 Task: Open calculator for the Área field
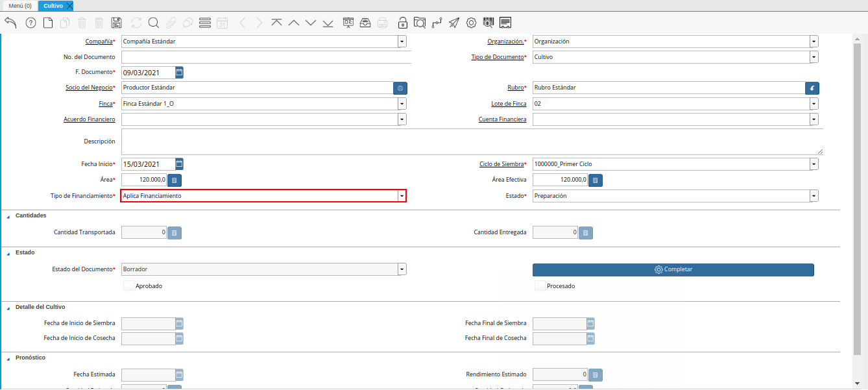tap(175, 180)
